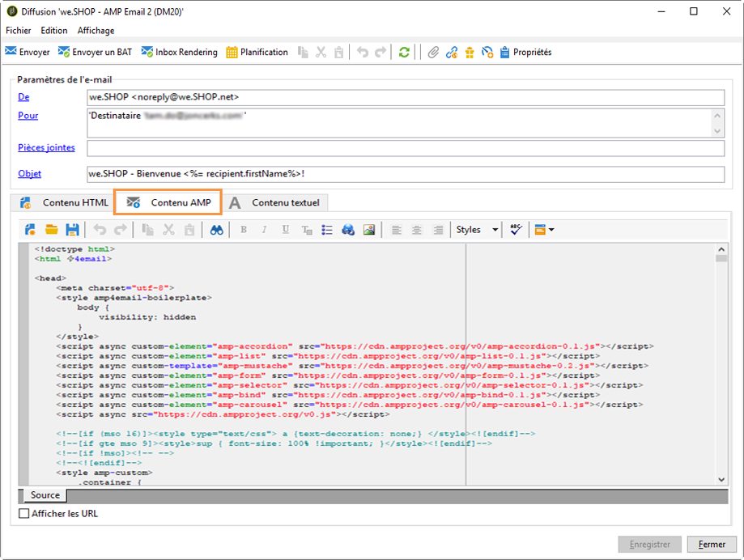Viewport: 744px width, 560px height.
Task: Open the Edition menu
Action: 54,31
